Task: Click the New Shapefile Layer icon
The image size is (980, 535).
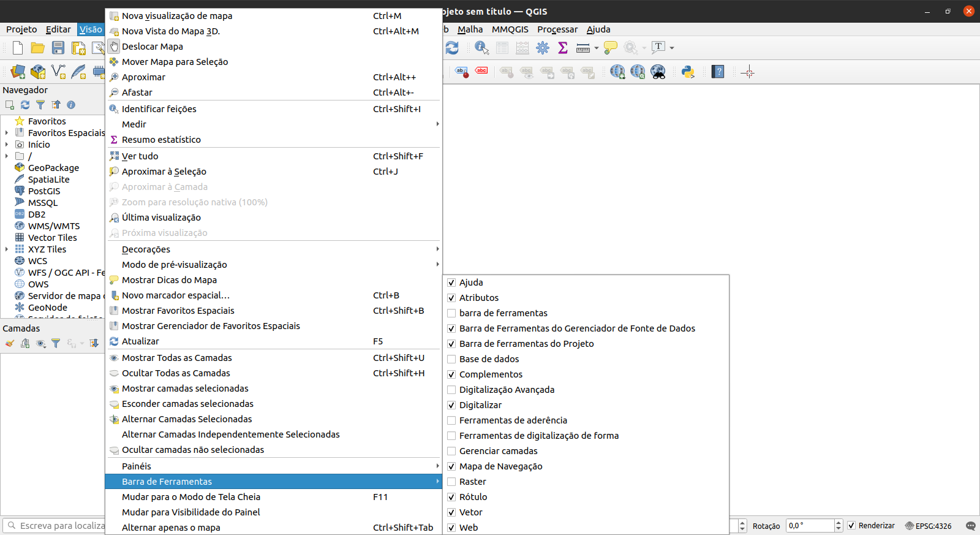Action: pos(58,72)
